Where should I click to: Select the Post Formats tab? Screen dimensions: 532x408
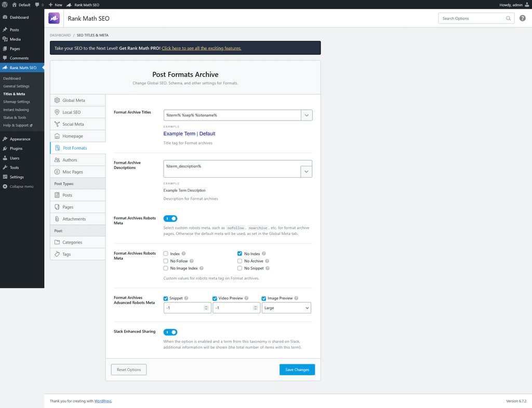pyautogui.click(x=78, y=148)
